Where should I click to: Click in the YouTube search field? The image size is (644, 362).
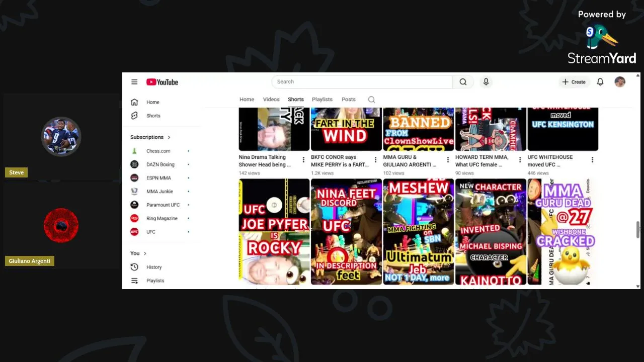point(362,82)
